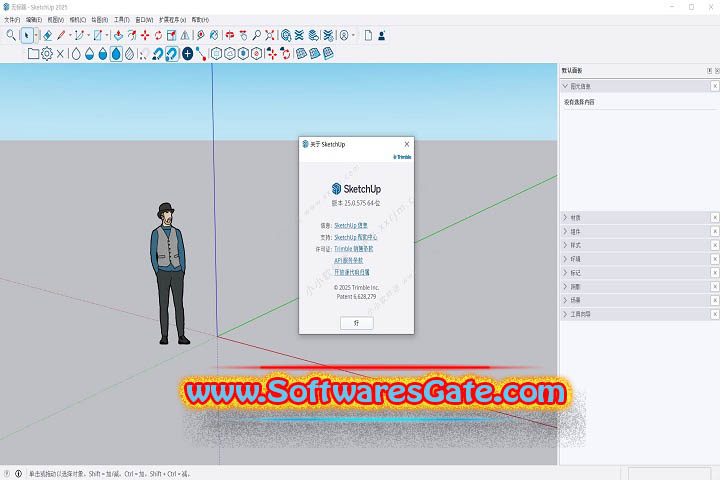This screenshot has height=480, width=720.
Task: Expand the last collapsed section in the tray
Action: pos(565,314)
